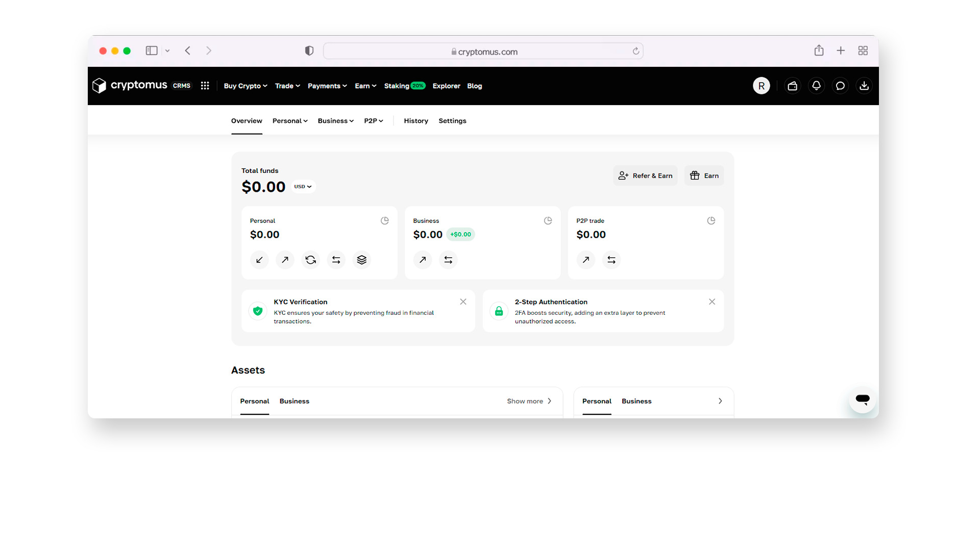
Task: Open the apps grid menu icon
Action: pos(205,86)
